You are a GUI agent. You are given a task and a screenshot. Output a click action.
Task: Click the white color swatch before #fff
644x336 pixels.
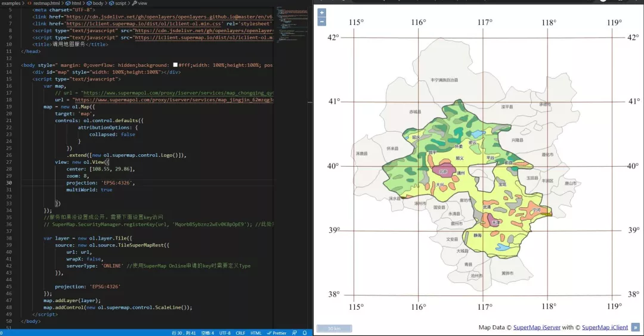coord(175,65)
